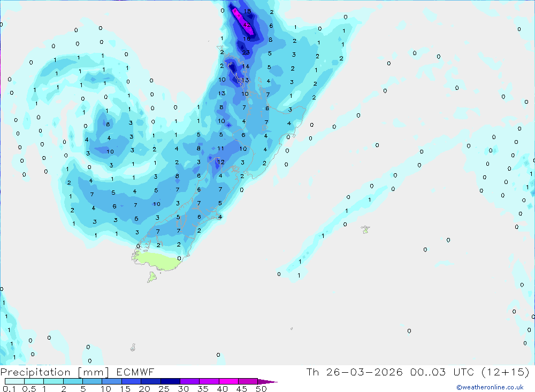This screenshot has height=392, width=535.
Task: Click the '00..03 UTC' time range
Action: click(442, 372)
